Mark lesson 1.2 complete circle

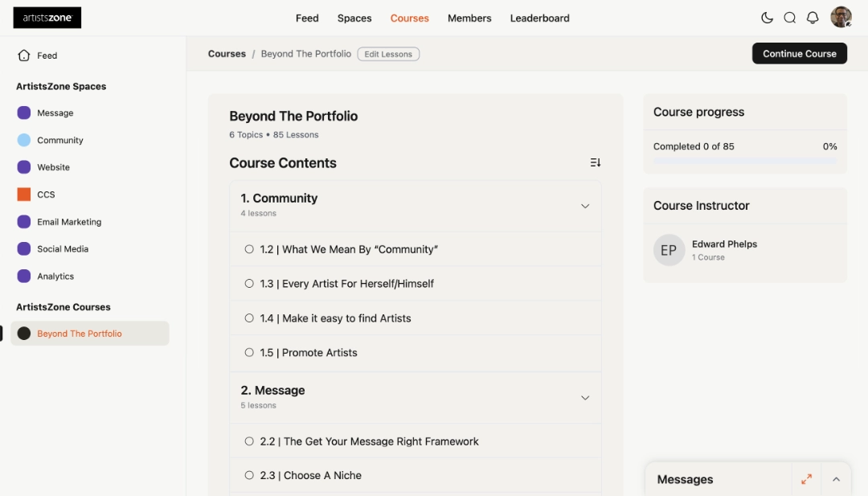point(249,249)
